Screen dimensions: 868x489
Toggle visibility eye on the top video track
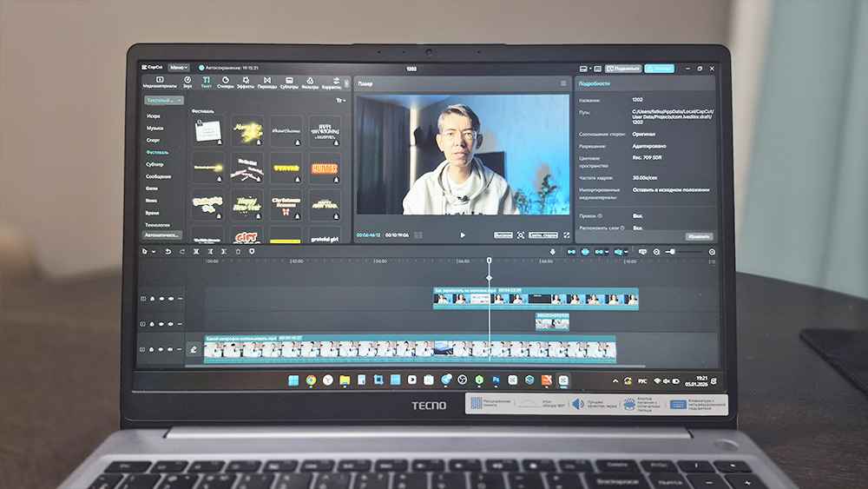tap(161, 299)
